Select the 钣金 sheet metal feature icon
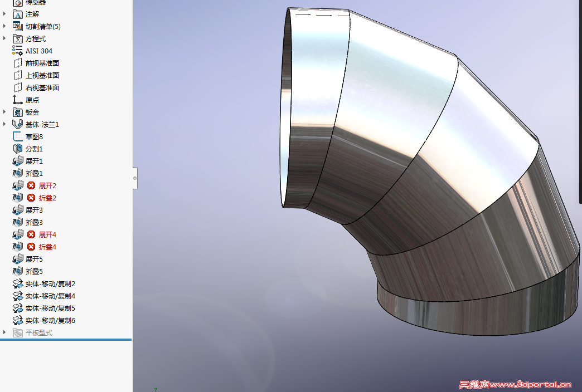This screenshot has width=582, height=392. pos(17,112)
